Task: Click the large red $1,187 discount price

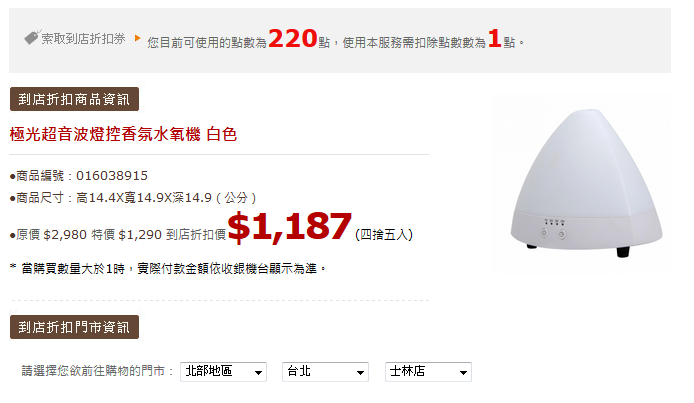Action: [290, 226]
